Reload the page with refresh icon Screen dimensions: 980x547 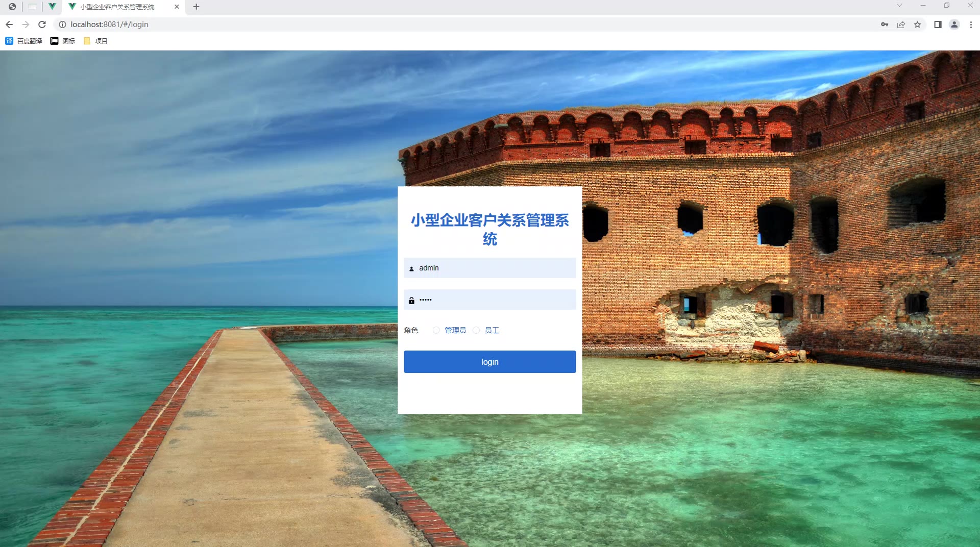coord(42,24)
